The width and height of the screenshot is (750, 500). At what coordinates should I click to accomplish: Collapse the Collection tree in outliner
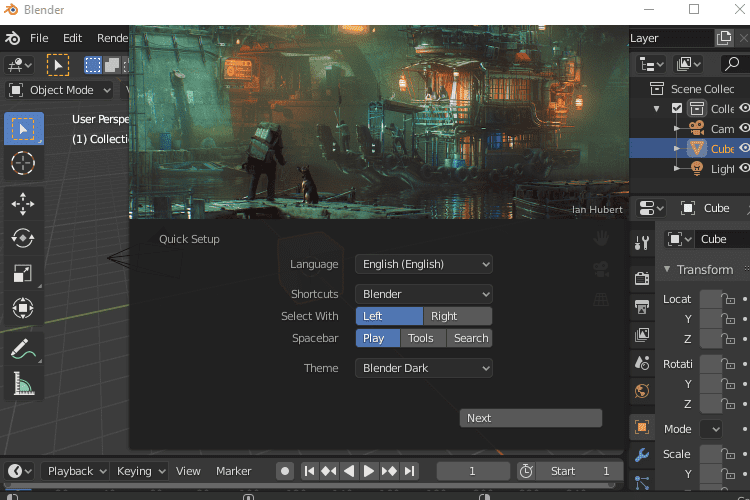point(657,109)
